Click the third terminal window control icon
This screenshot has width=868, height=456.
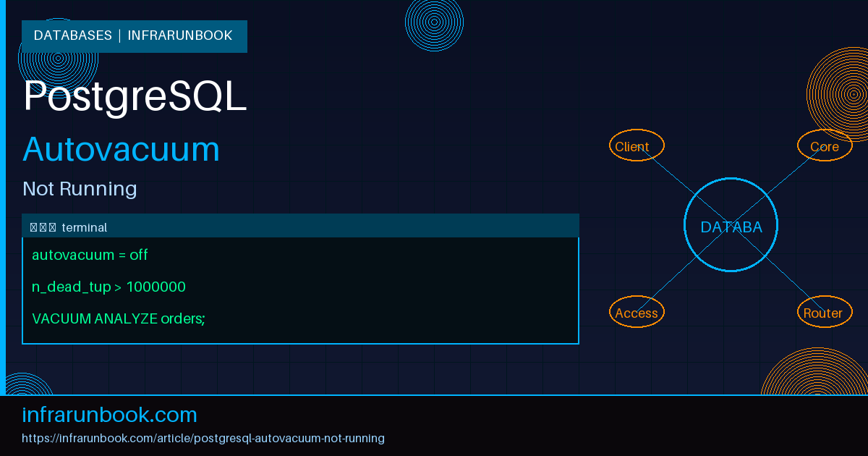pos(54,227)
